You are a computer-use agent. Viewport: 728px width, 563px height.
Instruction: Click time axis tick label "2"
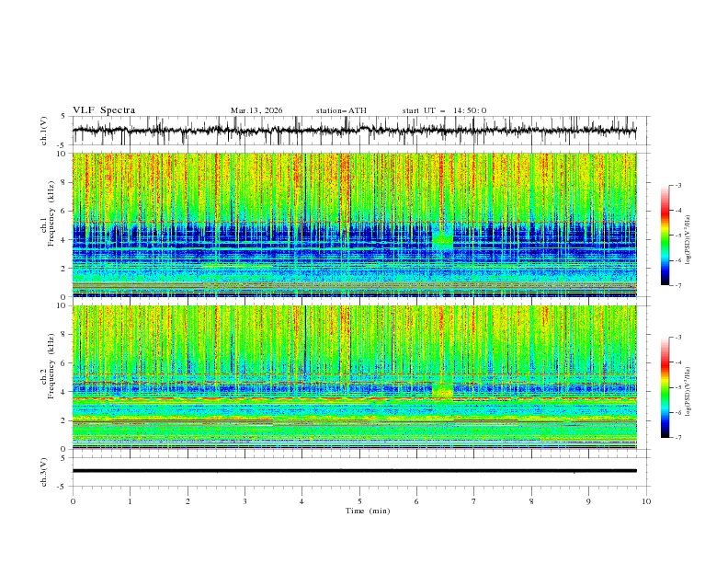click(x=188, y=501)
